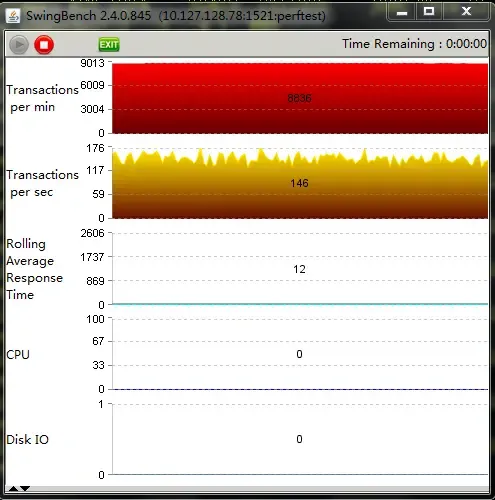Image resolution: width=495 pixels, height=500 pixels.
Task: Click the grey play benchmark button
Action: pyautogui.click(x=18, y=44)
